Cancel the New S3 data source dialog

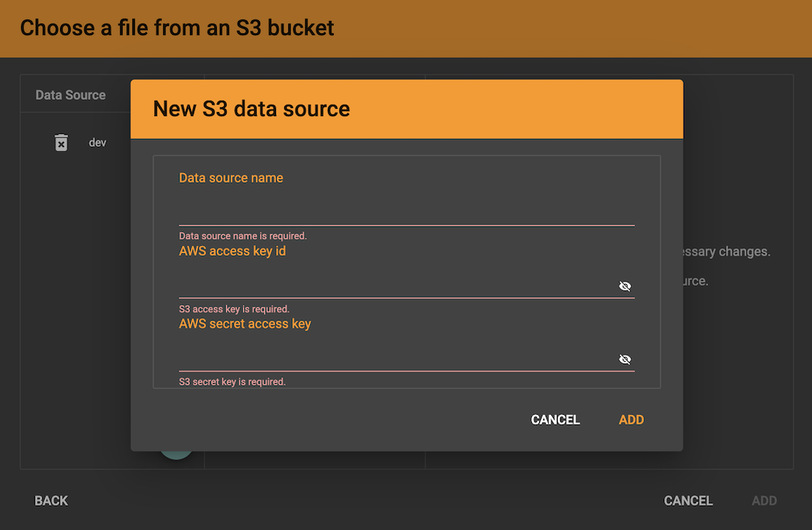pyautogui.click(x=555, y=420)
